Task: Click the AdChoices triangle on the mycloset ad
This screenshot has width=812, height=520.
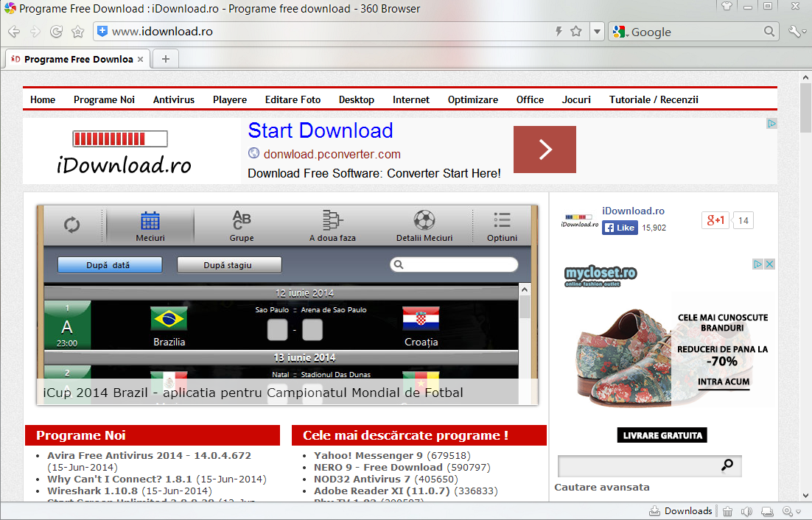Action: [x=757, y=264]
